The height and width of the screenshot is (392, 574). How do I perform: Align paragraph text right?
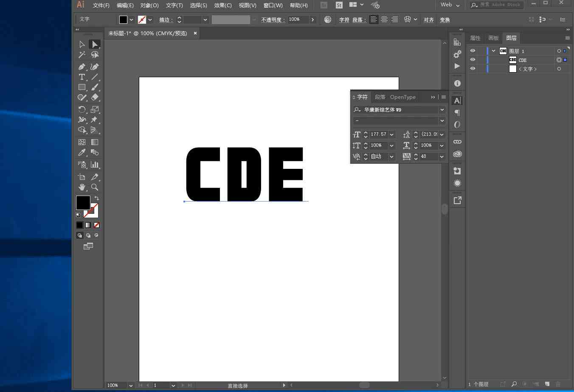point(395,20)
